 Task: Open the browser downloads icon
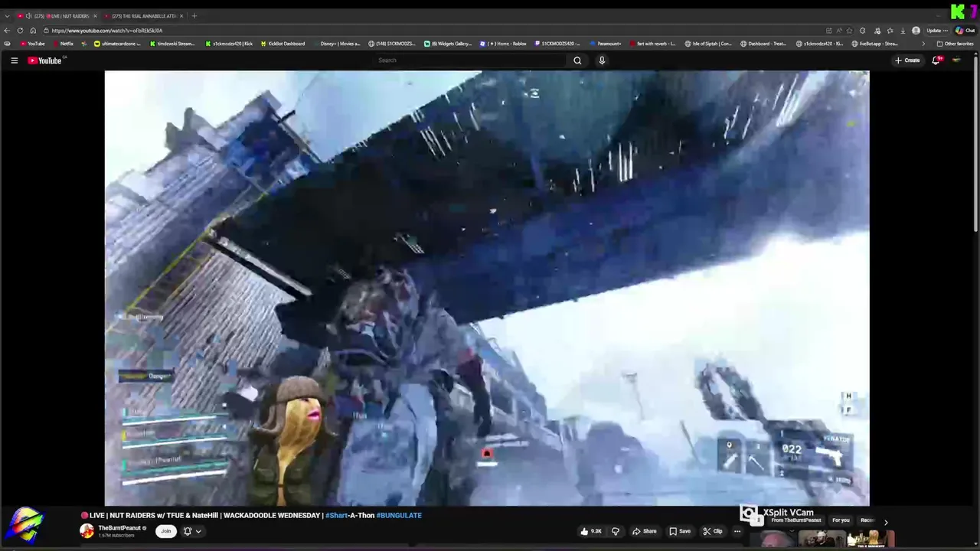[x=903, y=31]
